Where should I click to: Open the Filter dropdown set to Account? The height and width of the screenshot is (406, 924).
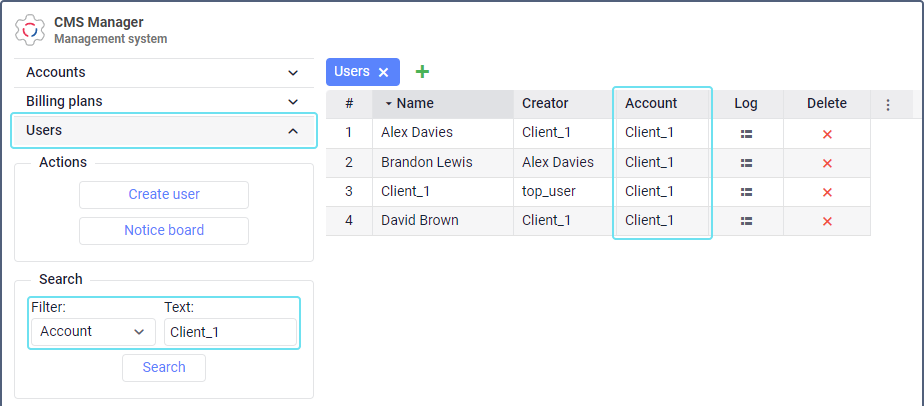point(93,332)
